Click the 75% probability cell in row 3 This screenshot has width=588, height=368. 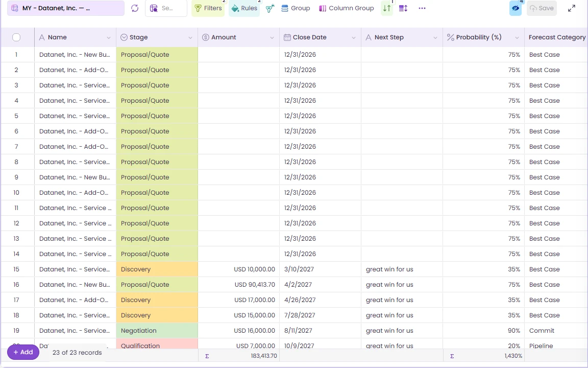coord(483,85)
